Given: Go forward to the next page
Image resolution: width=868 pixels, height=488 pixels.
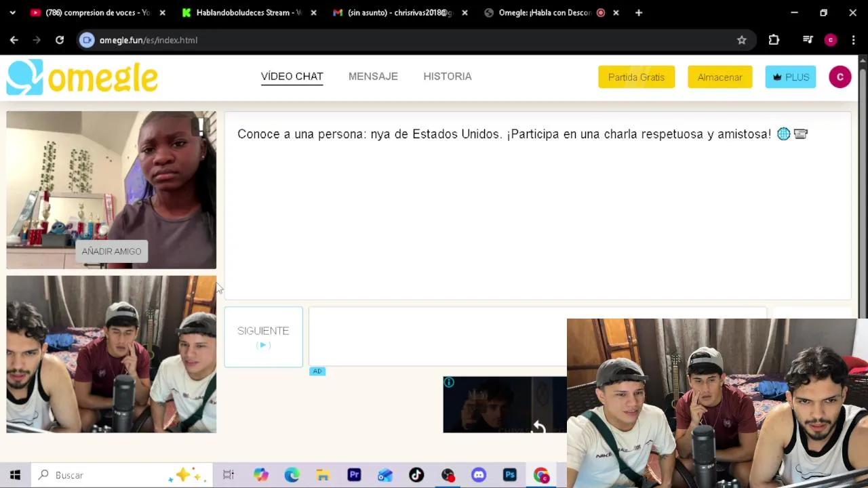Looking at the screenshot, I should click(x=37, y=40).
